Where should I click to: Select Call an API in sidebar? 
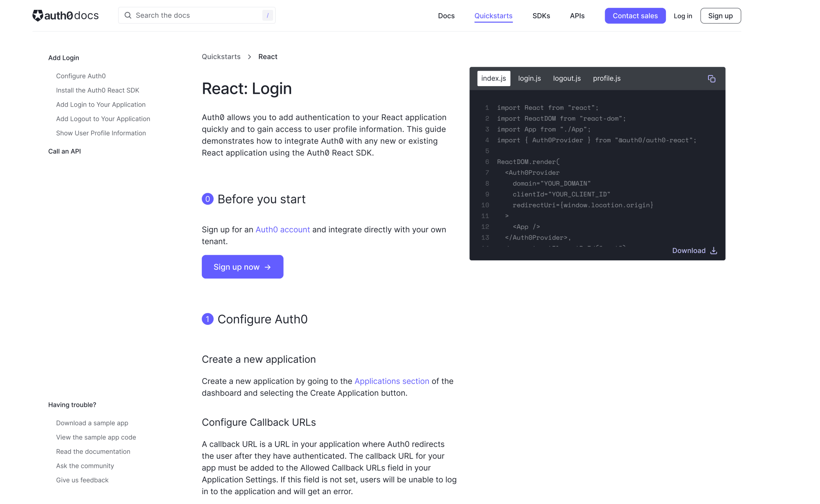pos(64,151)
